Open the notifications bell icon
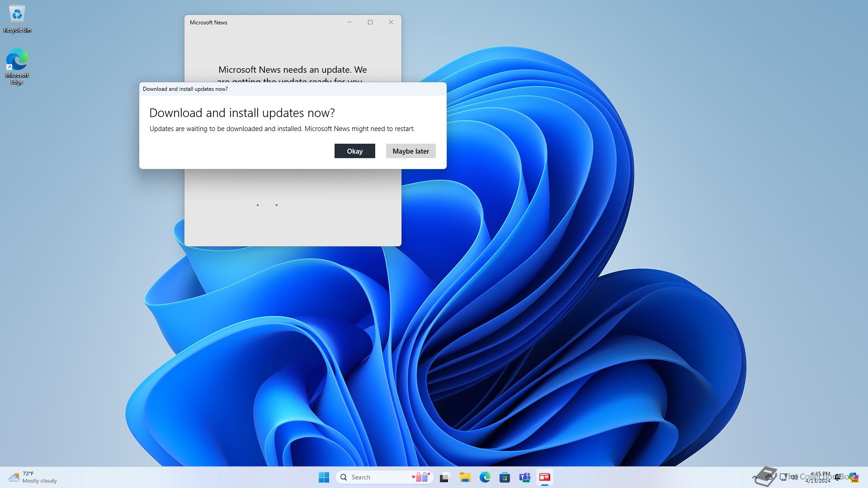The width and height of the screenshot is (868, 488). click(838, 477)
